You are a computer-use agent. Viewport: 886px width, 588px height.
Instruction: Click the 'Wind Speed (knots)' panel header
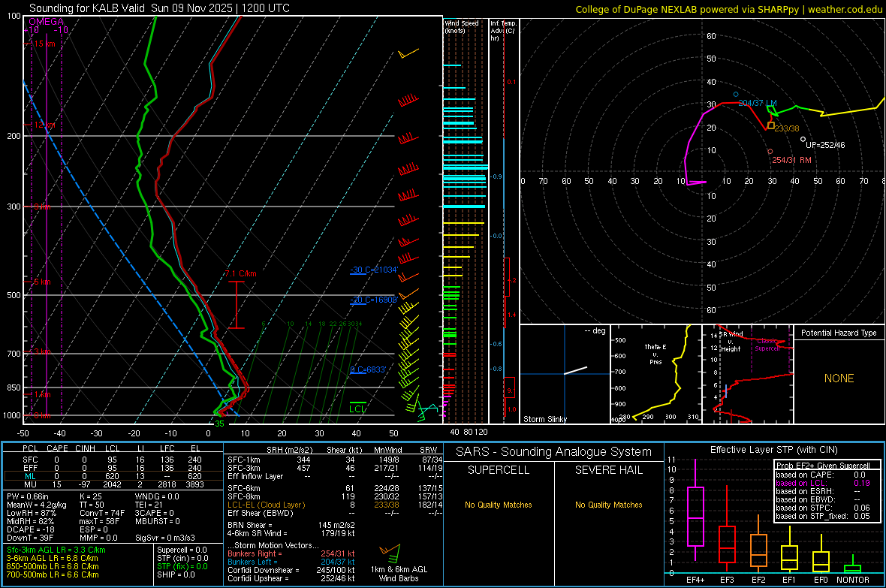click(x=461, y=26)
